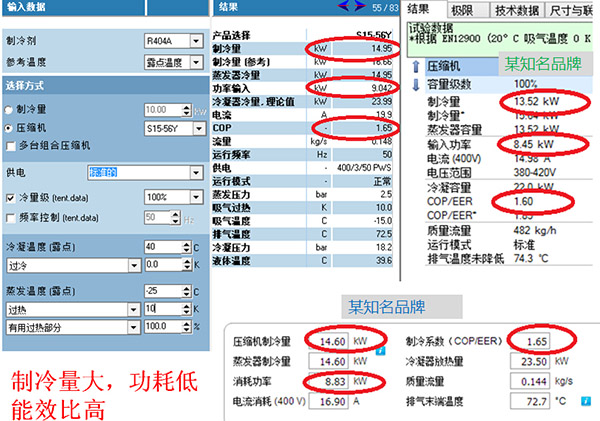Toggle the 冷量级 checkbox

click(x=10, y=198)
